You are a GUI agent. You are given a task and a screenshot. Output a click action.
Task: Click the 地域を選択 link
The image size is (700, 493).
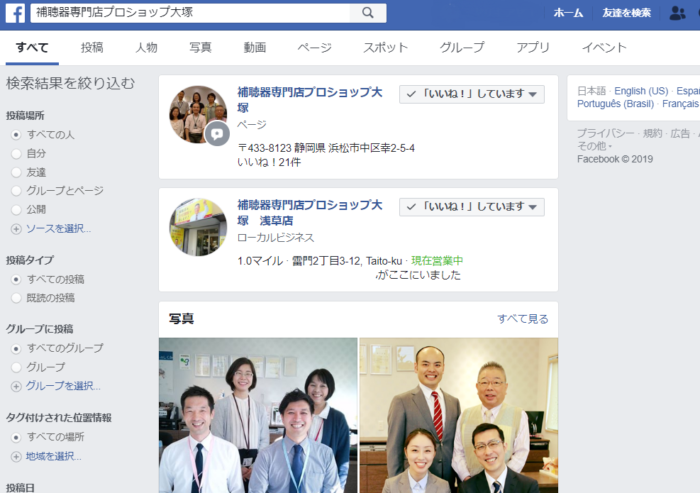click(x=54, y=456)
